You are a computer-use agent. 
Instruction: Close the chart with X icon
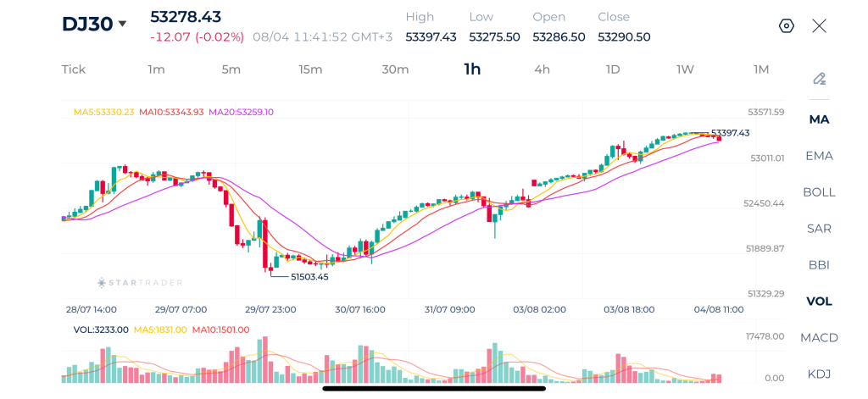coord(820,26)
